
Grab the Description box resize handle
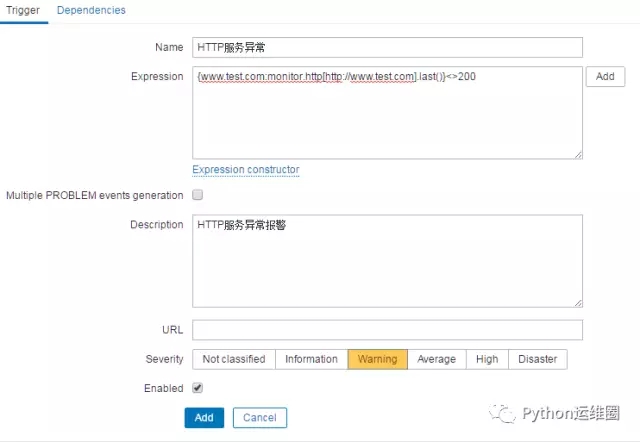click(578, 303)
